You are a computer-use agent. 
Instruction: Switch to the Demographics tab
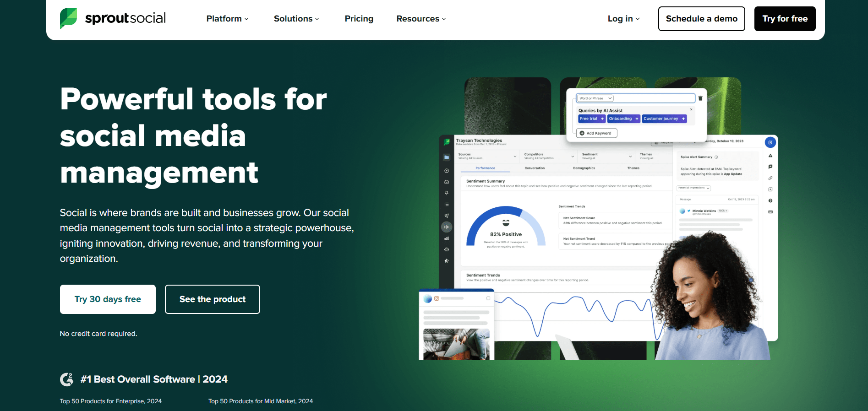pos(584,168)
